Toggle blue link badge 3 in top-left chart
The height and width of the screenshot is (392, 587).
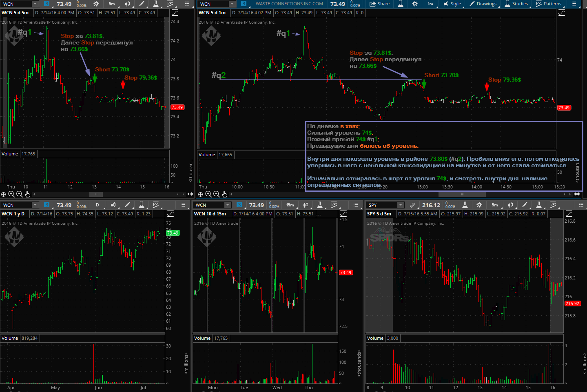[x=47, y=4]
